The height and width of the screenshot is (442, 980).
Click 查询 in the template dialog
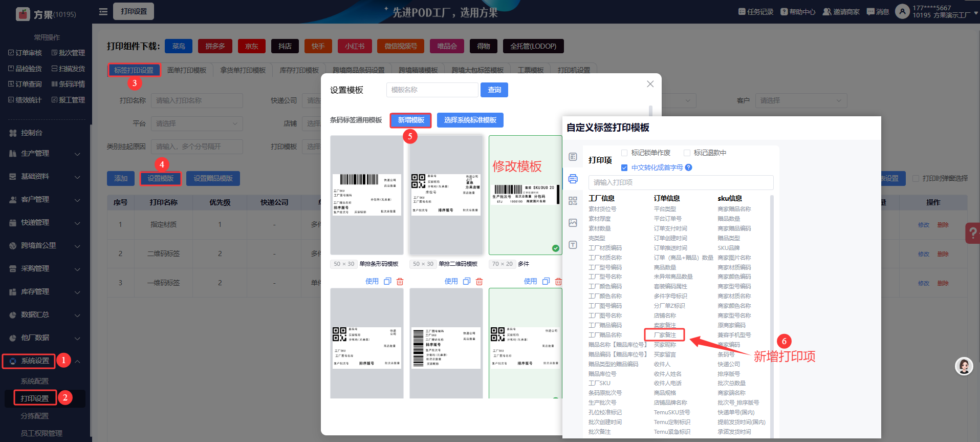click(x=494, y=90)
